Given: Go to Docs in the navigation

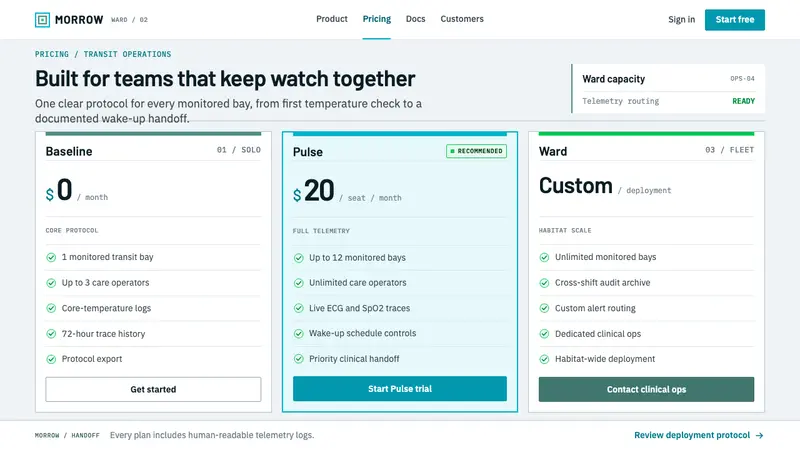Looking at the screenshot, I should click(415, 19).
